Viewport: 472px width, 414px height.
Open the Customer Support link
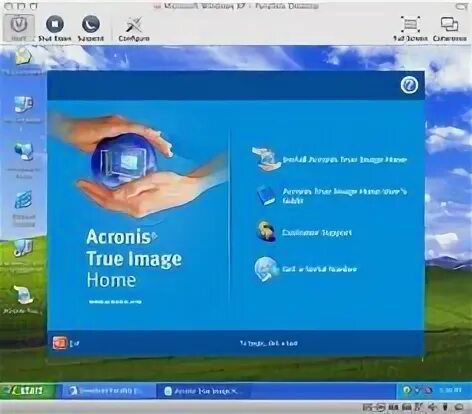click(x=317, y=232)
